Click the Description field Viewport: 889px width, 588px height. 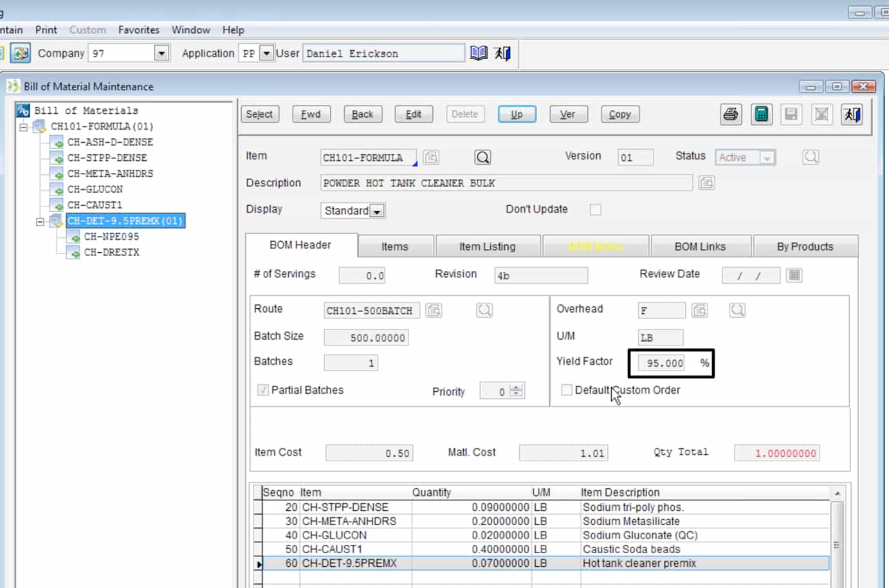[507, 183]
